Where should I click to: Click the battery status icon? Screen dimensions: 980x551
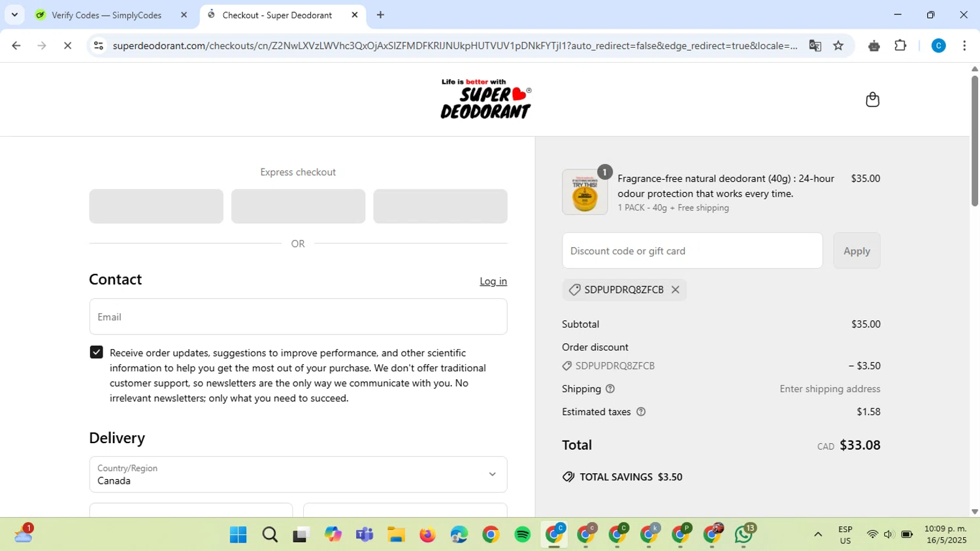pyautogui.click(x=907, y=535)
